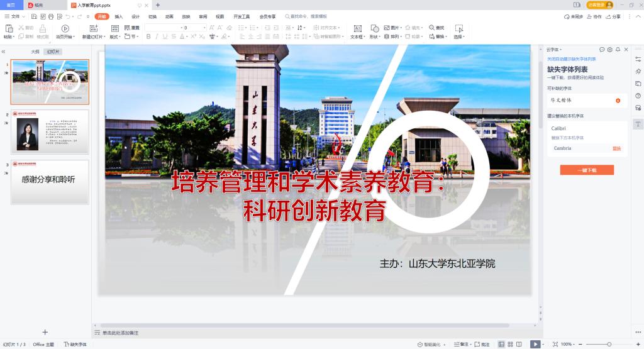644x349 pixels.
Task: Open the font size dropdown
Action: 204,28
